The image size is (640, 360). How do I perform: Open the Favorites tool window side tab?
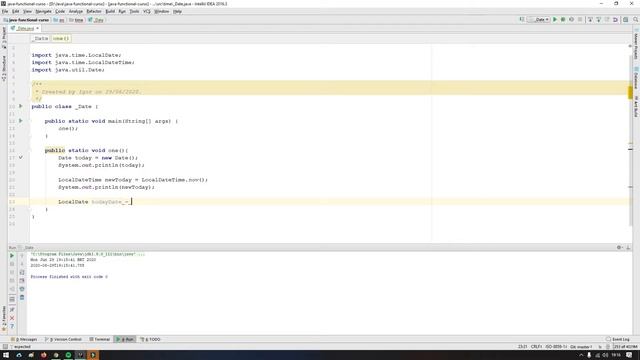[4, 318]
